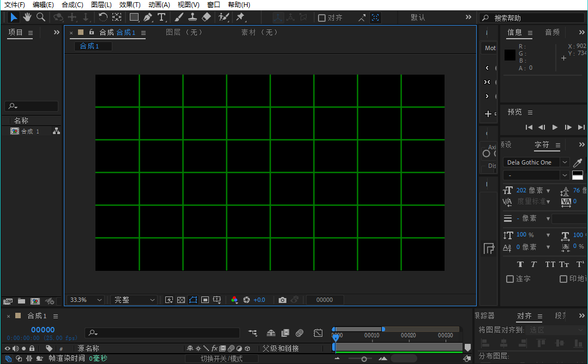
Task: Open the 文件(F) menu
Action: coord(14,5)
